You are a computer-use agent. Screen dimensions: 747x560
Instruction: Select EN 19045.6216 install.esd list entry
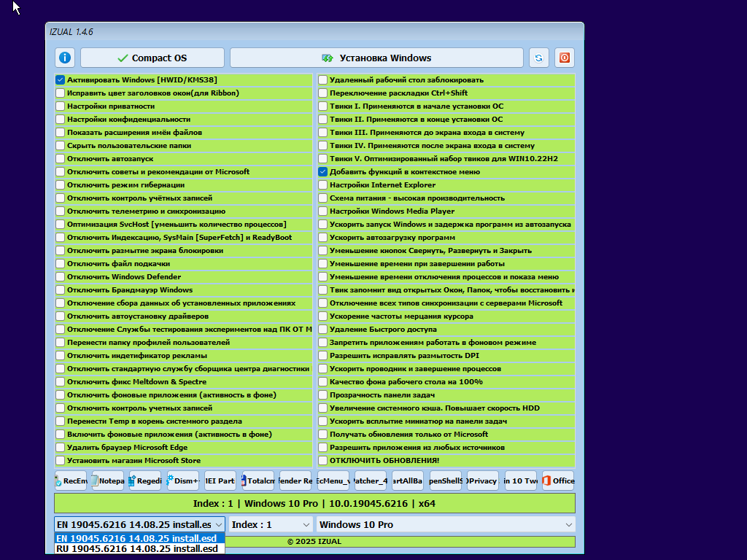(139, 539)
